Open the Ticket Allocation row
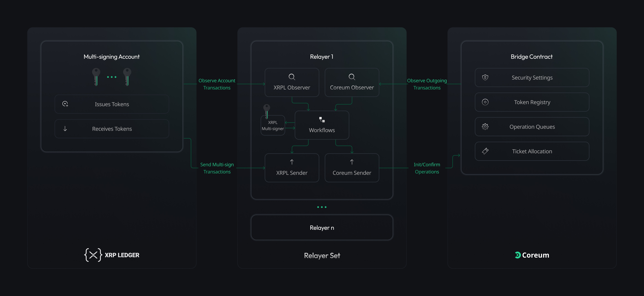Screen dimensions: 644x296 [x=532, y=151]
